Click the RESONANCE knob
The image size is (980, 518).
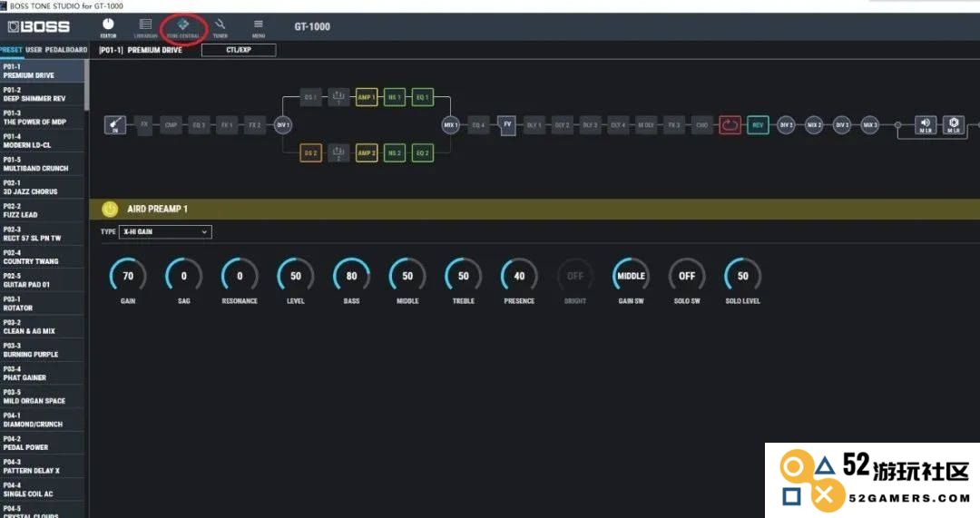(240, 276)
